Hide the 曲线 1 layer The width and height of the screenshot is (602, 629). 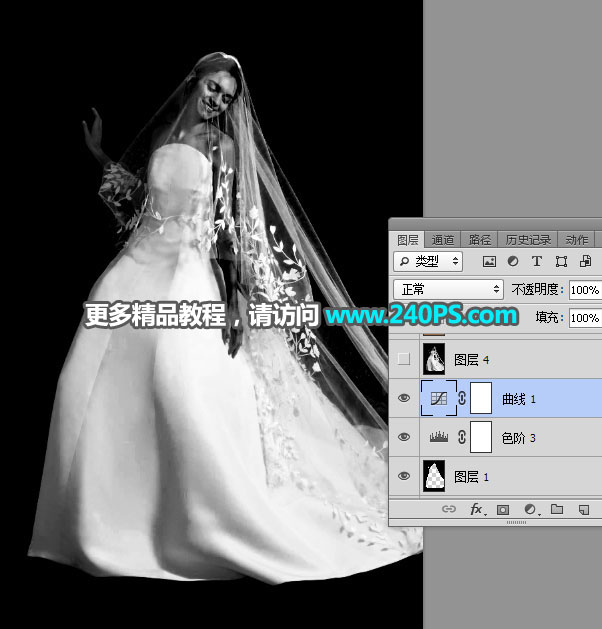[x=404, y=398]
